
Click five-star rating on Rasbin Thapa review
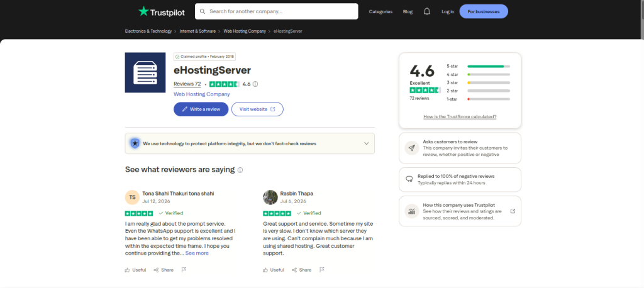[x=277, y=213]
